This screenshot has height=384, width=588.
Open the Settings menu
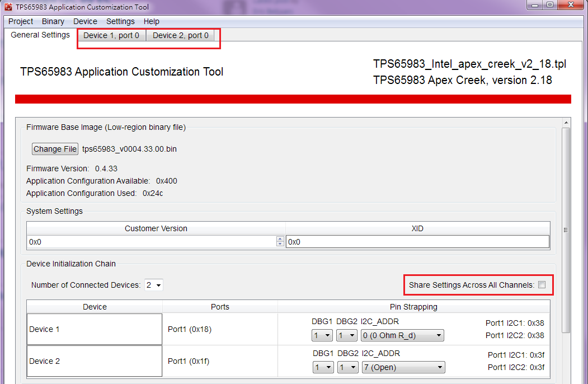(120, 21)
